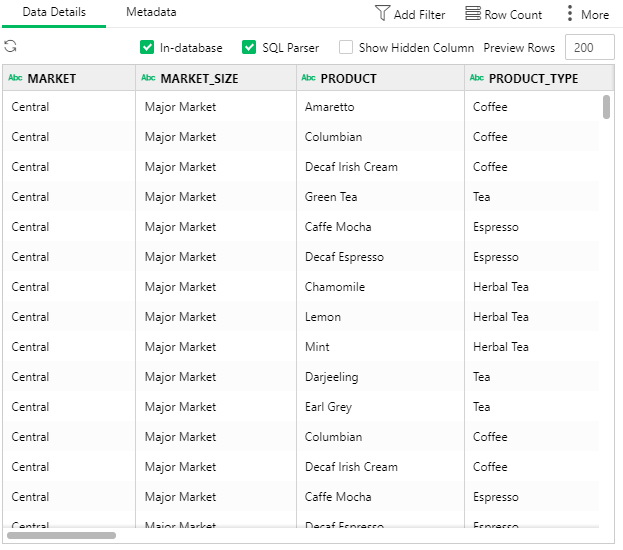Click the Abc type icon for PRODUCT column

click(x=308, y=78)
